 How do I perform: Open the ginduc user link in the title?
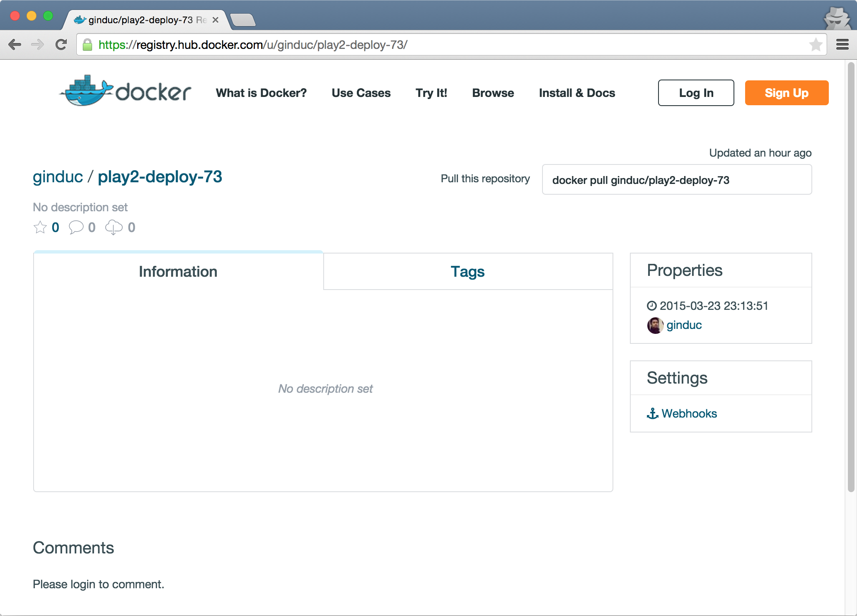58,176
